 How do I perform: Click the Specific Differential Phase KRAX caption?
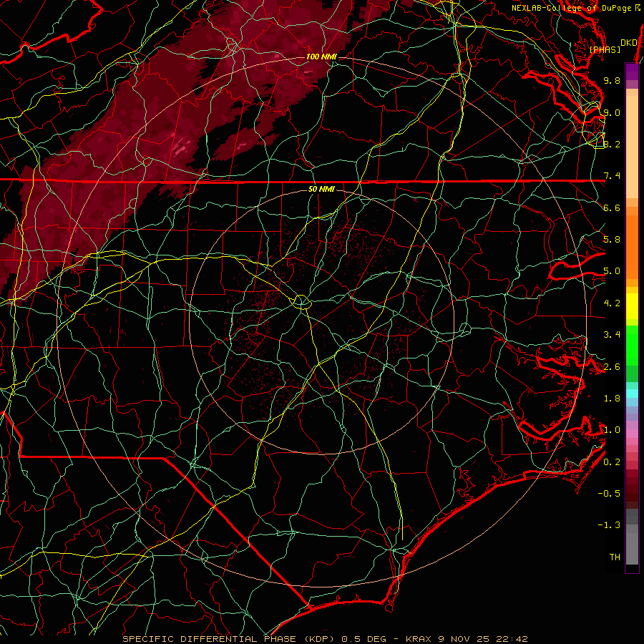(x=326, y=639)
